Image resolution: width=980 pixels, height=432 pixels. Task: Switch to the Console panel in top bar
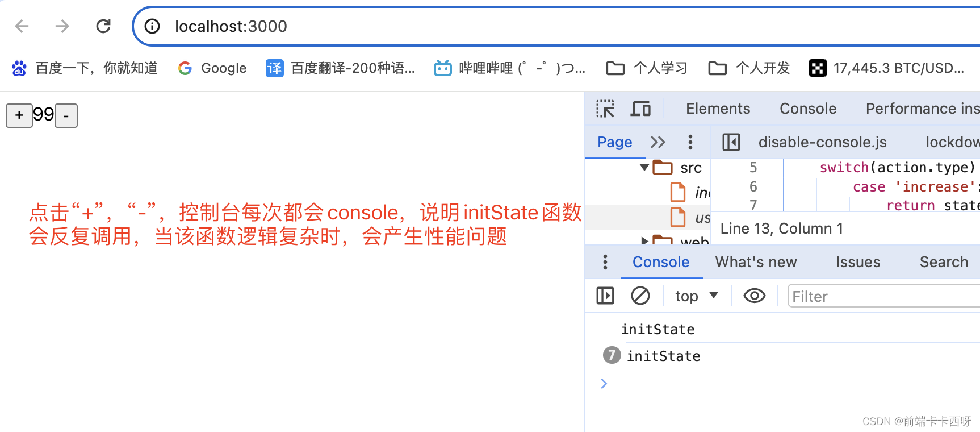tap(808, 109)
